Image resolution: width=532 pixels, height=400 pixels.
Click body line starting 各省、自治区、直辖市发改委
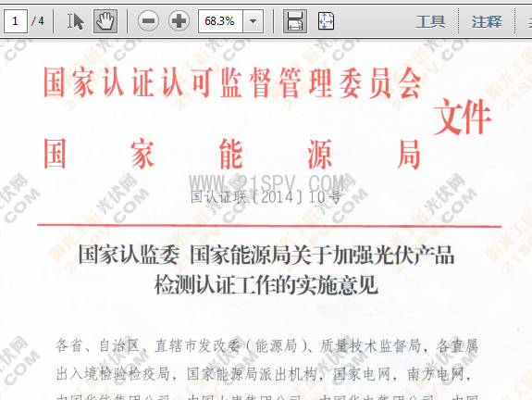coord(266,346)
